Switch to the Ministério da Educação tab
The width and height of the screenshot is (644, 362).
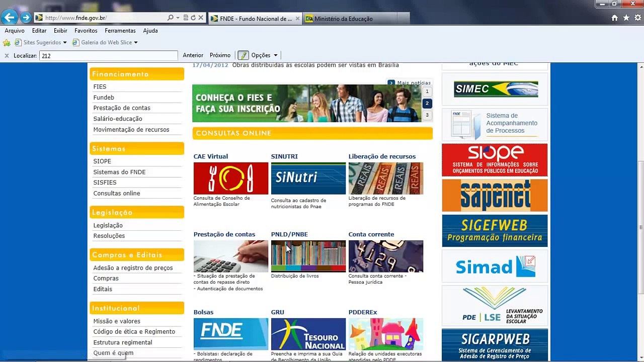(350, 19)
